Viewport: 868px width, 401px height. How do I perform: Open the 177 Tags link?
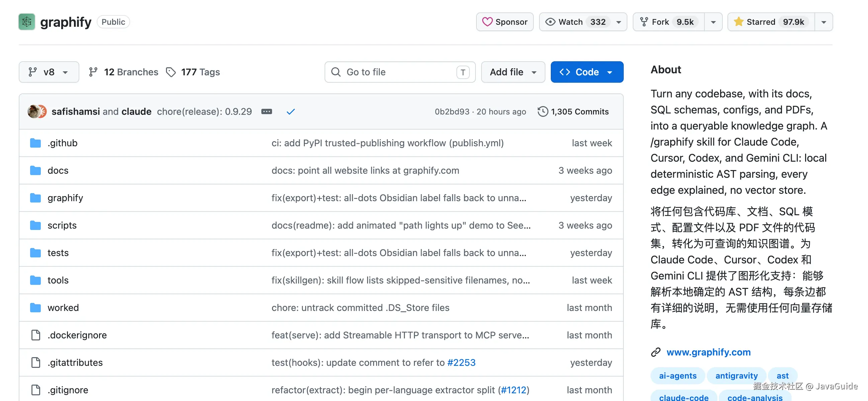193,72
